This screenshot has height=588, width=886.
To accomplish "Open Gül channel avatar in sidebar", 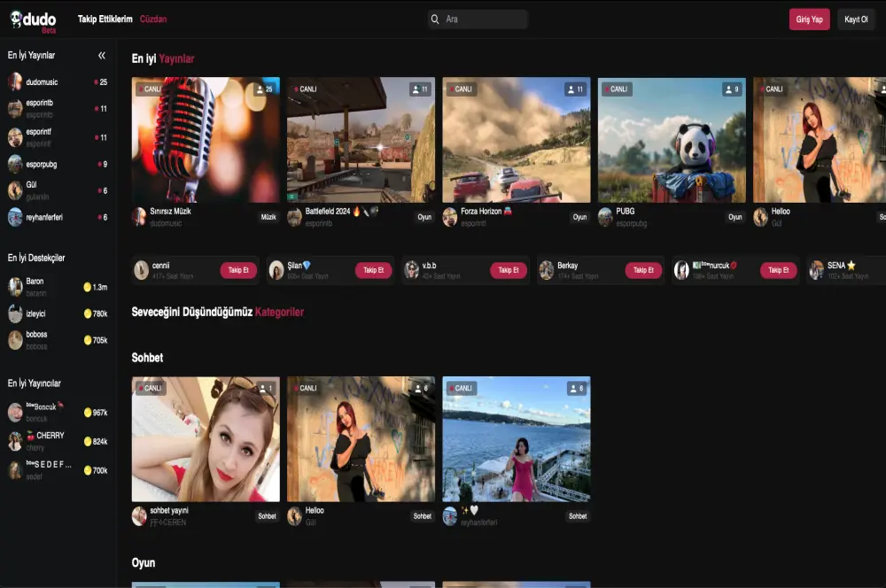I will click(15, 191).
